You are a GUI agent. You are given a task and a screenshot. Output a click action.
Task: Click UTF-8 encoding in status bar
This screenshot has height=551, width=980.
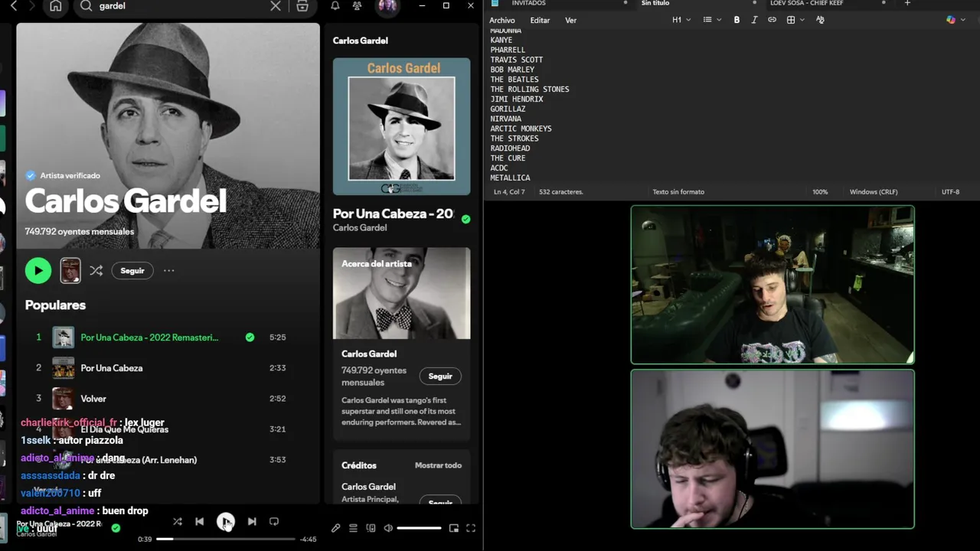click(950, 192)
